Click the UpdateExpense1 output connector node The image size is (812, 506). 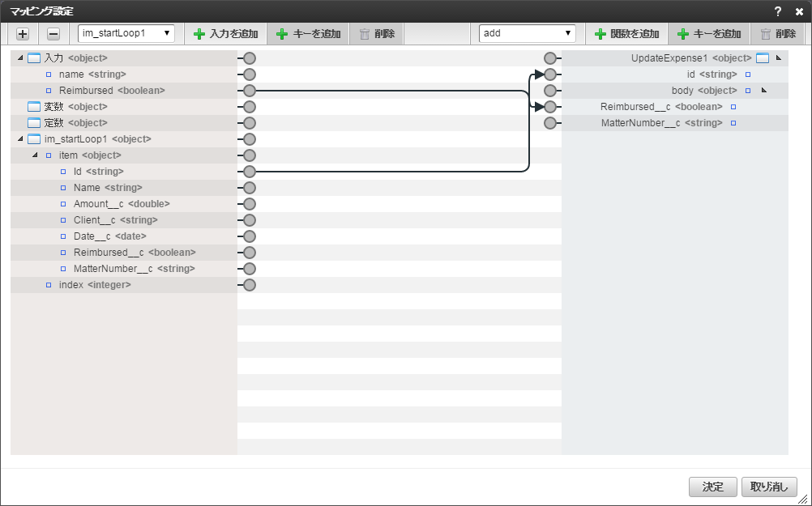(550, 58)
